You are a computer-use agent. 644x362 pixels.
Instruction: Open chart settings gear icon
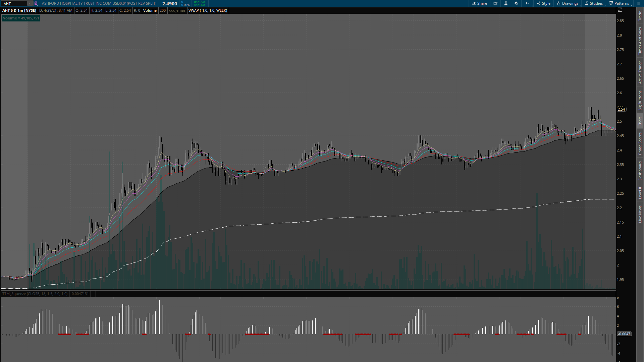516,3
